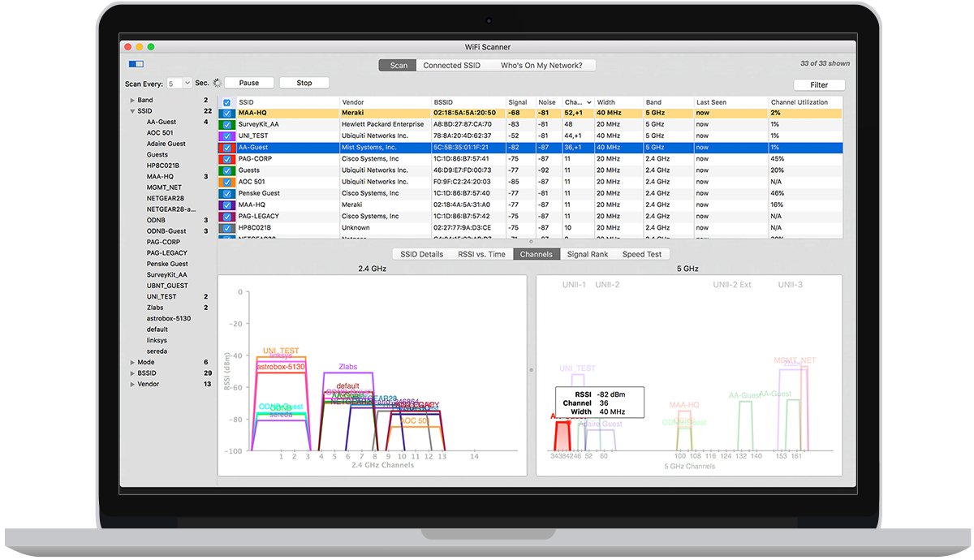Viewport: 974px width, 560px height.
Task: Select ODNB-Guest in the sidebar
Action: point(166,231)
